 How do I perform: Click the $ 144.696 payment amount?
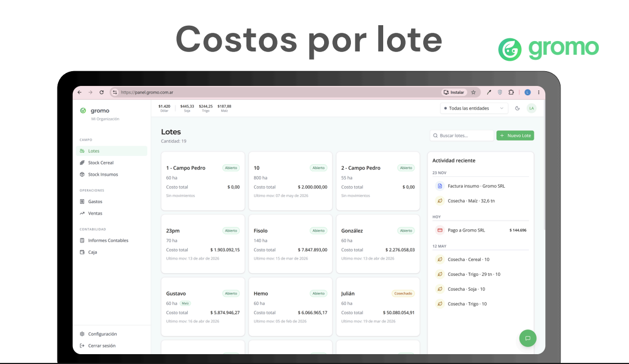pos(518,230)
